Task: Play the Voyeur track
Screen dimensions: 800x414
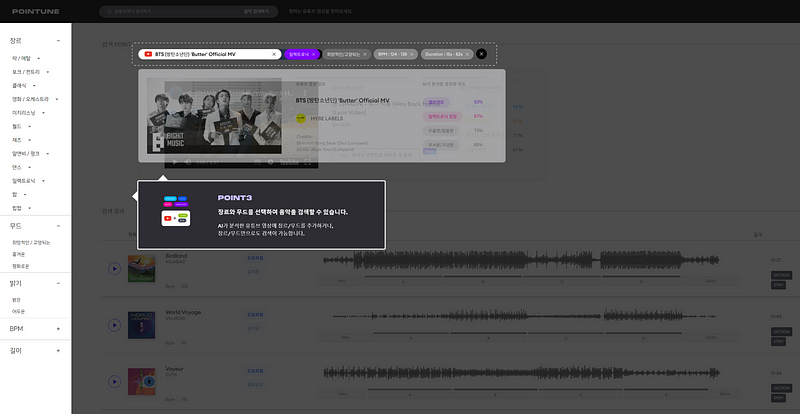Action: (x=114, y=381)
